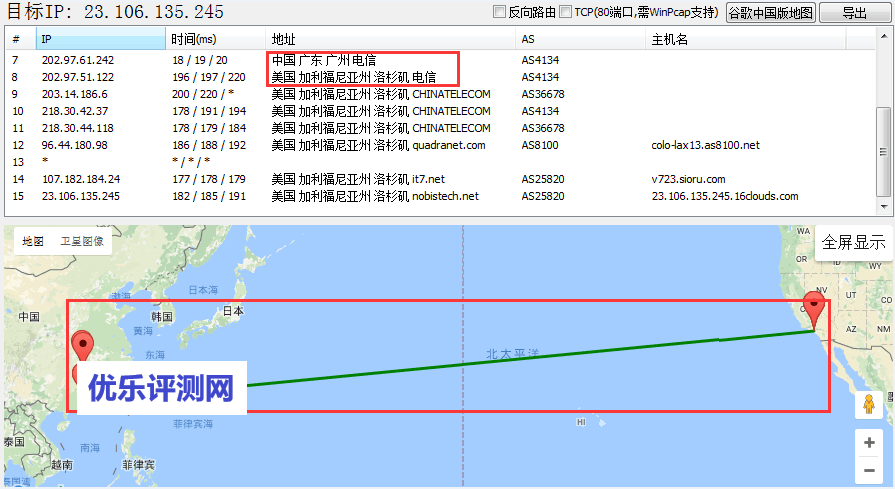Screen dimensions: 895x489
Task: Click the 时间(ms) column header
Action: coord(215,39)
